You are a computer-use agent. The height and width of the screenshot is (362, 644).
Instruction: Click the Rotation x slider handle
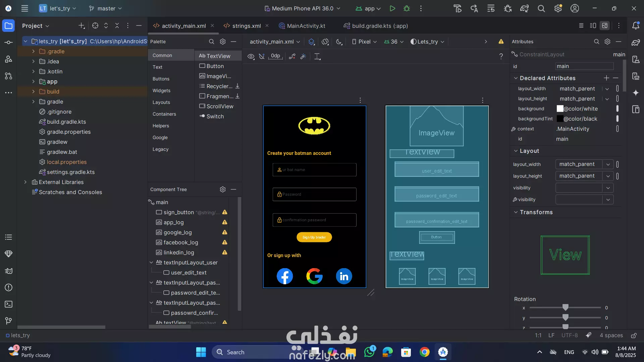[566, 307]
